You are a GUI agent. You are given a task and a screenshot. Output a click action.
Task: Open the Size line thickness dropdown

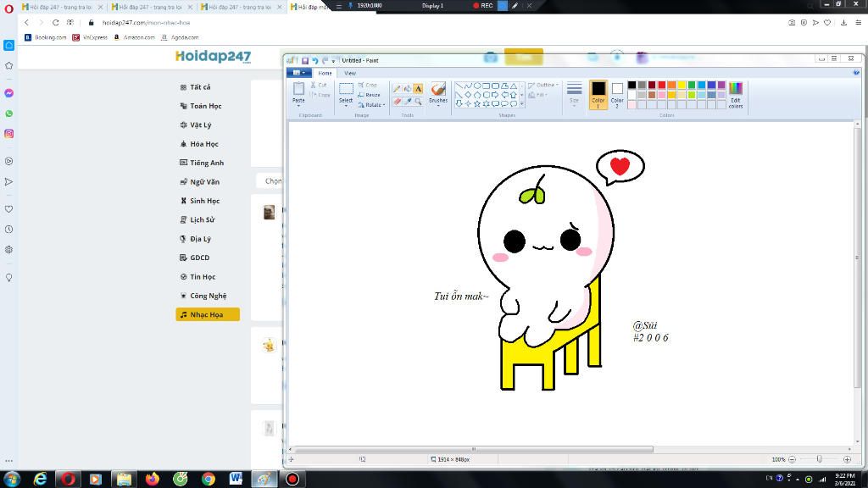coord(574,93)
